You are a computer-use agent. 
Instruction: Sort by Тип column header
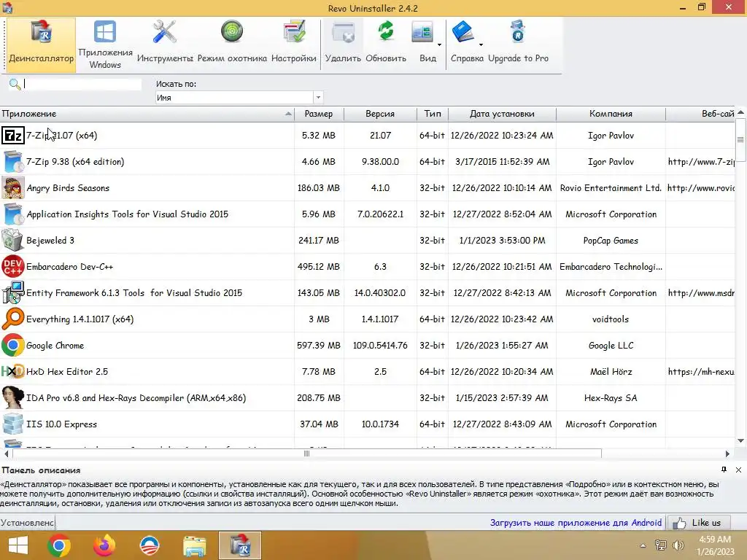coord(433,114)
